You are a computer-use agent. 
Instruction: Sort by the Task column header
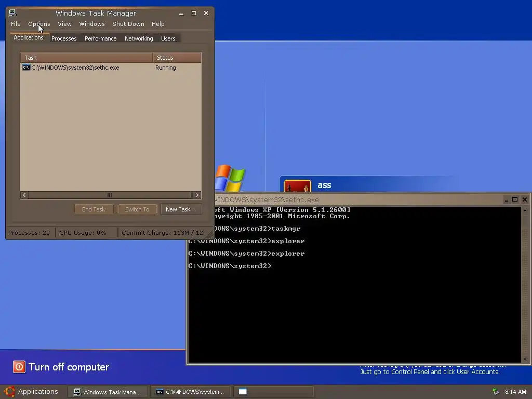click(x=86, y=58)
